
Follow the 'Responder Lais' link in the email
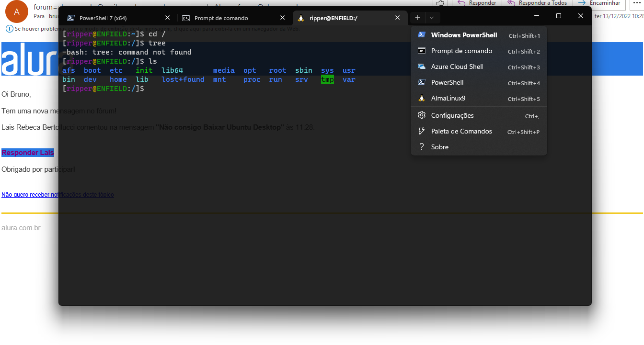pos(28,153)
